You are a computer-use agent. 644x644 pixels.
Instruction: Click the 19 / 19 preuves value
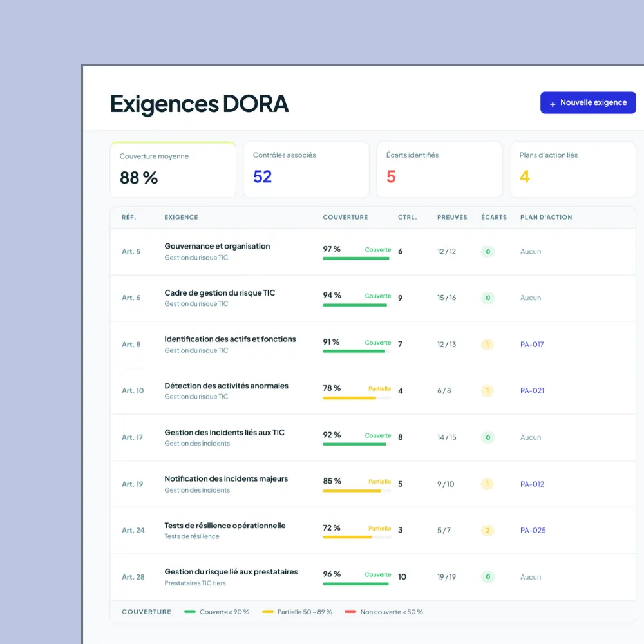coord(446,577)
